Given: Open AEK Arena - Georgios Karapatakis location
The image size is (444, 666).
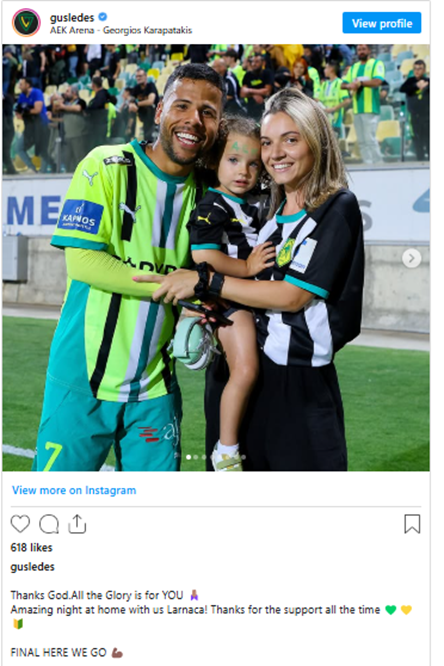Looking at the screenshot, I should click(121, 31).
